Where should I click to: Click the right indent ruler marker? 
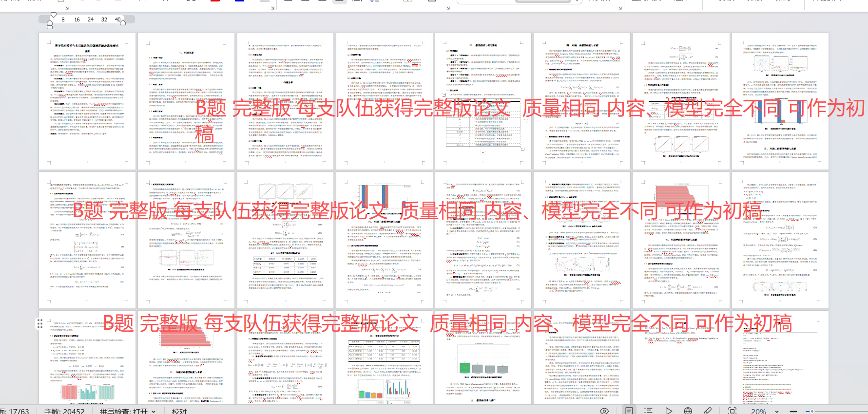(x=122, y=22)
